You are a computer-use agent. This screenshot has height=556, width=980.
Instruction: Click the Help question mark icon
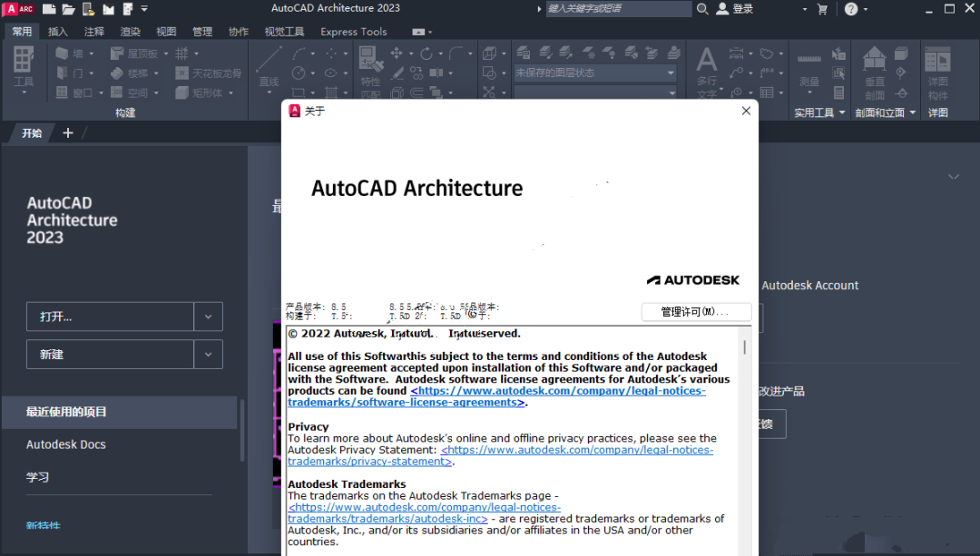(850, 9)
